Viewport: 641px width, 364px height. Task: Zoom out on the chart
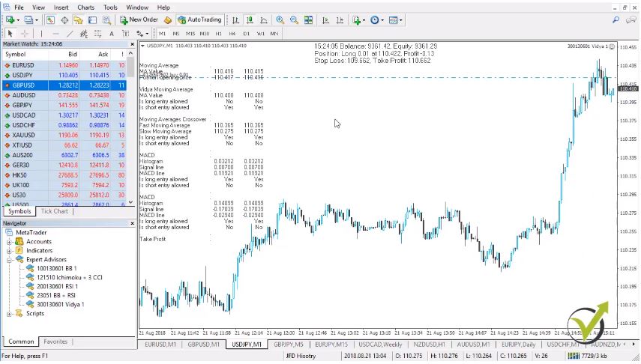point(294,19)
